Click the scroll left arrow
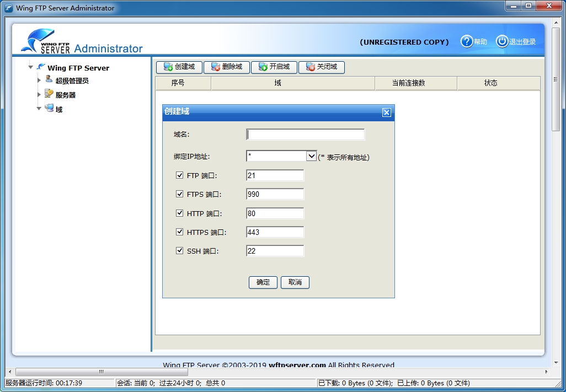Viewport: 566px width, 392px height. (x=10, y=372)
